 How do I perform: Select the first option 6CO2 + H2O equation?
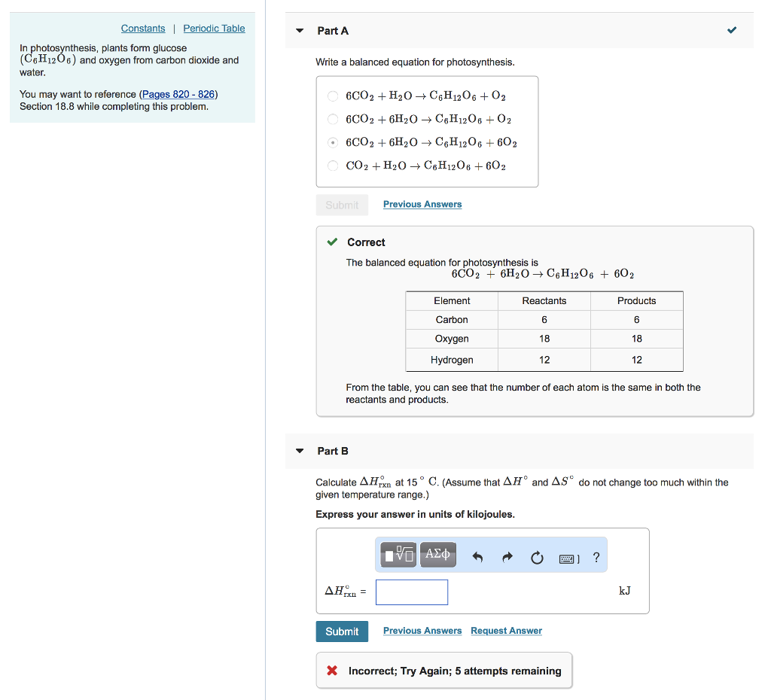(333, 96)
